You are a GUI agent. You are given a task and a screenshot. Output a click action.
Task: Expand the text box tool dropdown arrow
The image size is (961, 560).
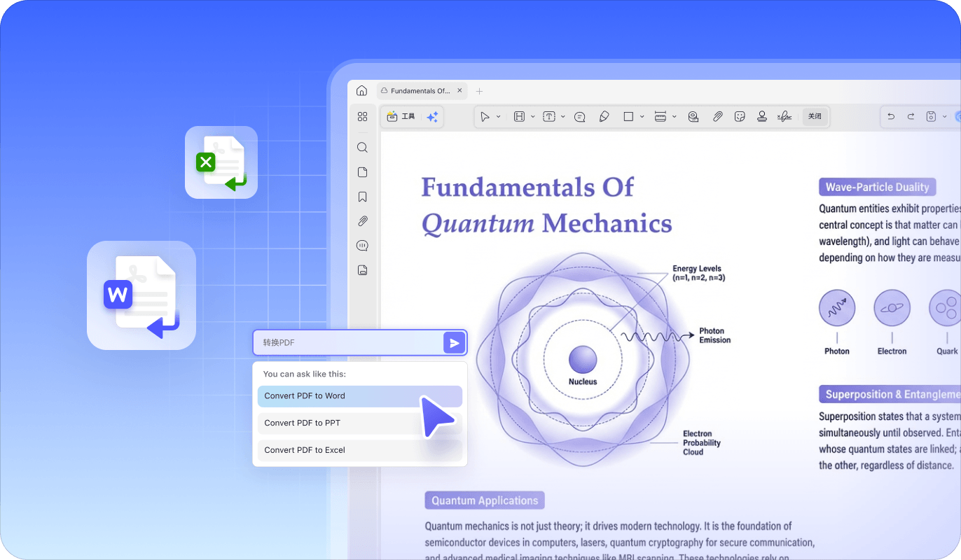[x=562, y=117]
